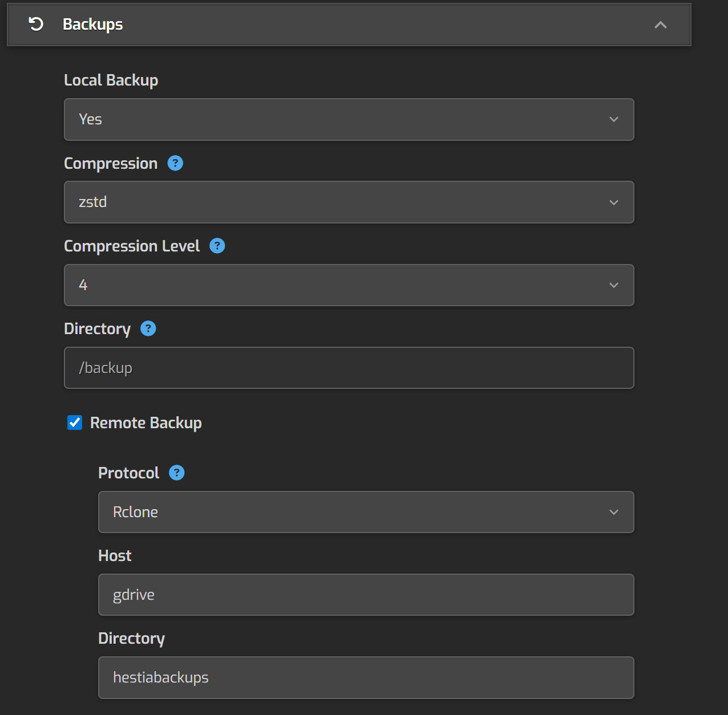The width and height of the screenshot is (728, 715).
Task: Open the help icon beside Compression
Action: [175, 163]
